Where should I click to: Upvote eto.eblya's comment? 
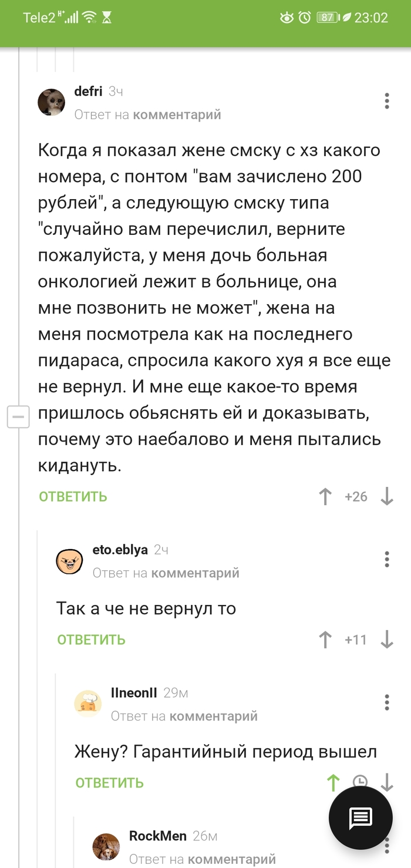pyautogui.click(x=325, y=640)
